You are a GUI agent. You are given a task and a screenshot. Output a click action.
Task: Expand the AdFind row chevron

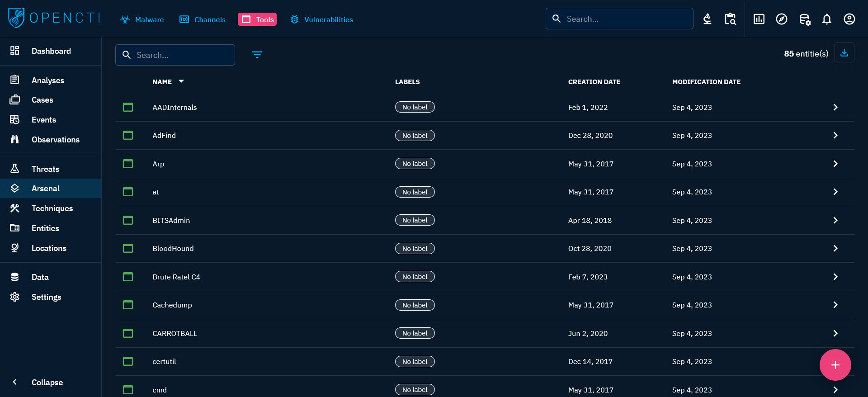[x=835, y=135]
